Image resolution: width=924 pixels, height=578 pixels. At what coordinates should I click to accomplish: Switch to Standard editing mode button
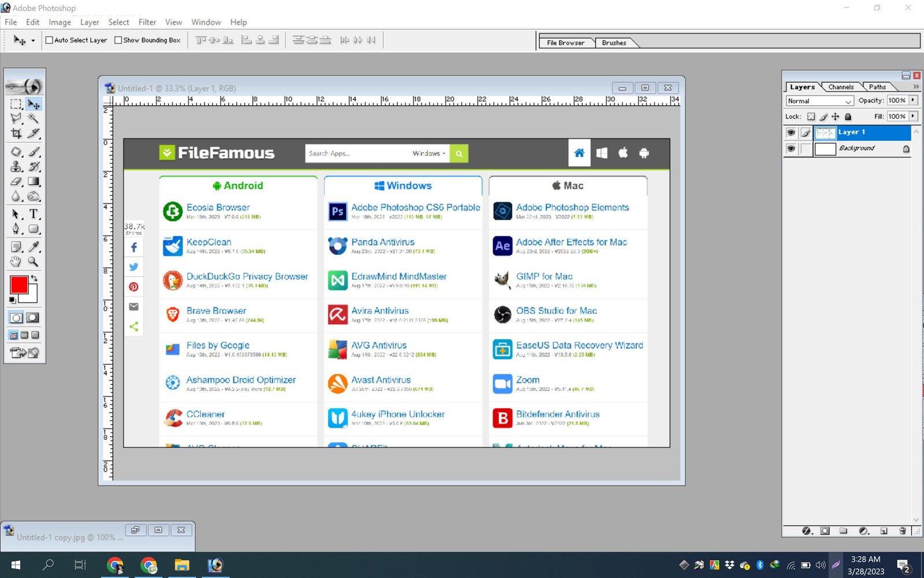(x=16, y=318)
